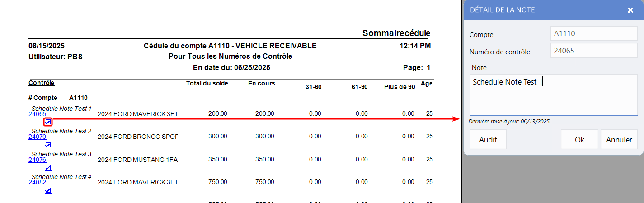Open control number link 24070
This screenshot has width=644, height=203.
(37, 137)
